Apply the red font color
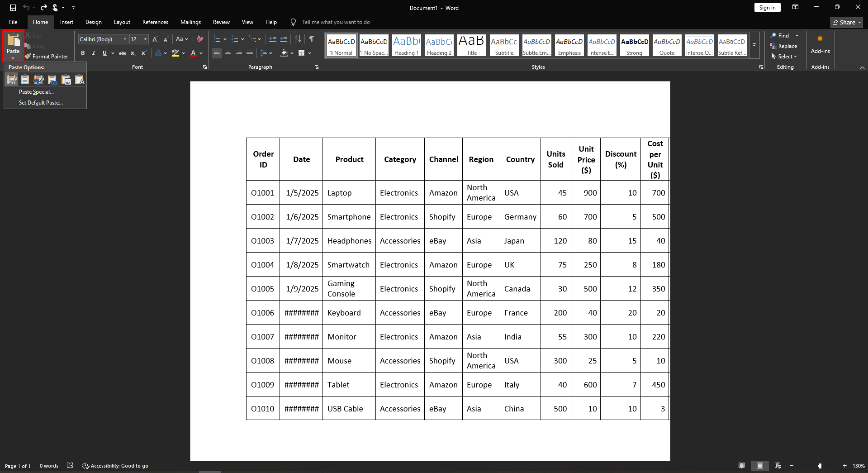Screen dimensions: 868x473 pos(194,53)
